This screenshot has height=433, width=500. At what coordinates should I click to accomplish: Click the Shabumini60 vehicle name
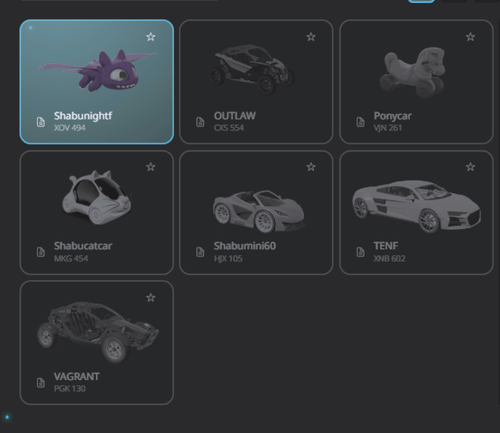245,246
